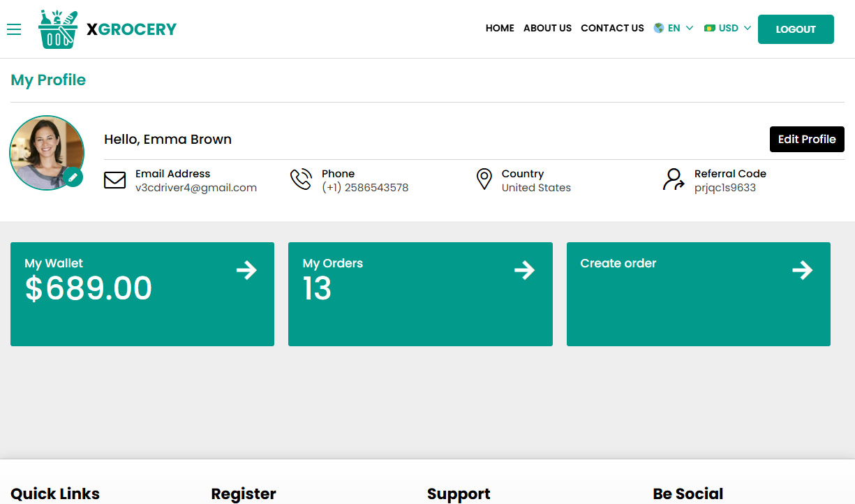Click the Create order arrow icon
The image size is (855, 504).
(803, 270)
